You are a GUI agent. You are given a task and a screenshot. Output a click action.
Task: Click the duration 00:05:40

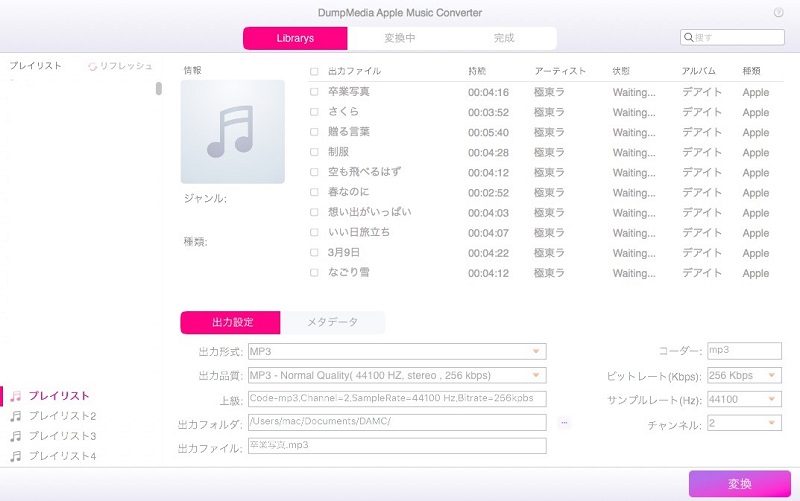(488, 133)
